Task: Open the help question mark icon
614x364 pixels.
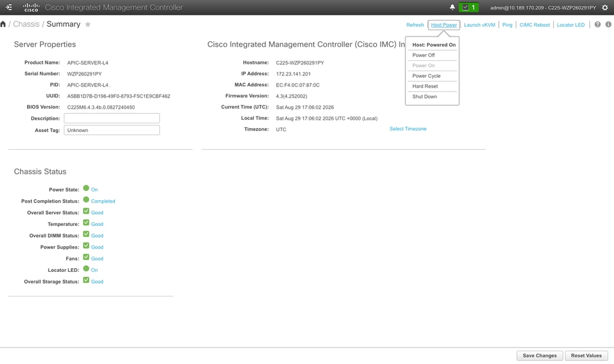Action: (x=597, y=24)
